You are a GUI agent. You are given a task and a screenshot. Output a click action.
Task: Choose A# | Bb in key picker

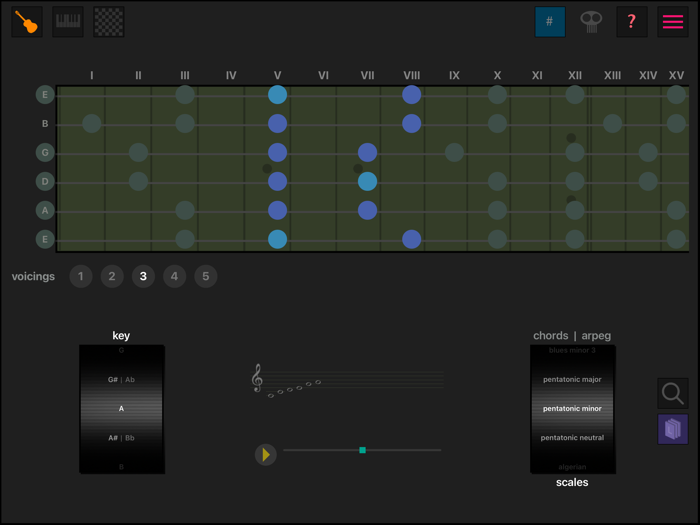(121, 438)
